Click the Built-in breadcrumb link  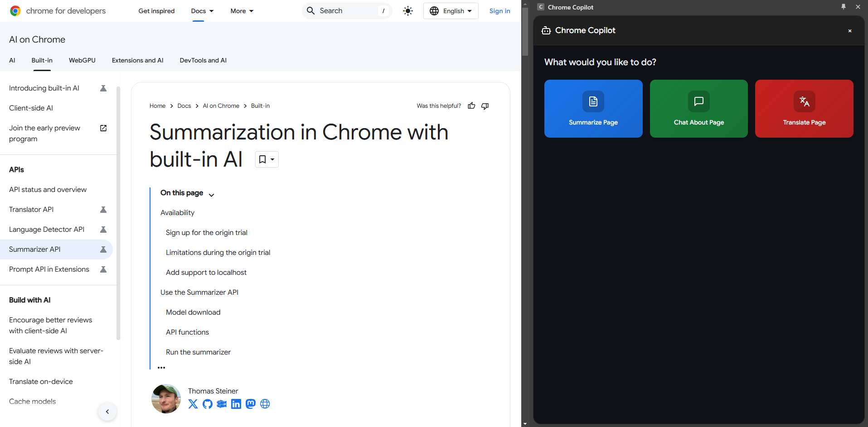point(260,106)
